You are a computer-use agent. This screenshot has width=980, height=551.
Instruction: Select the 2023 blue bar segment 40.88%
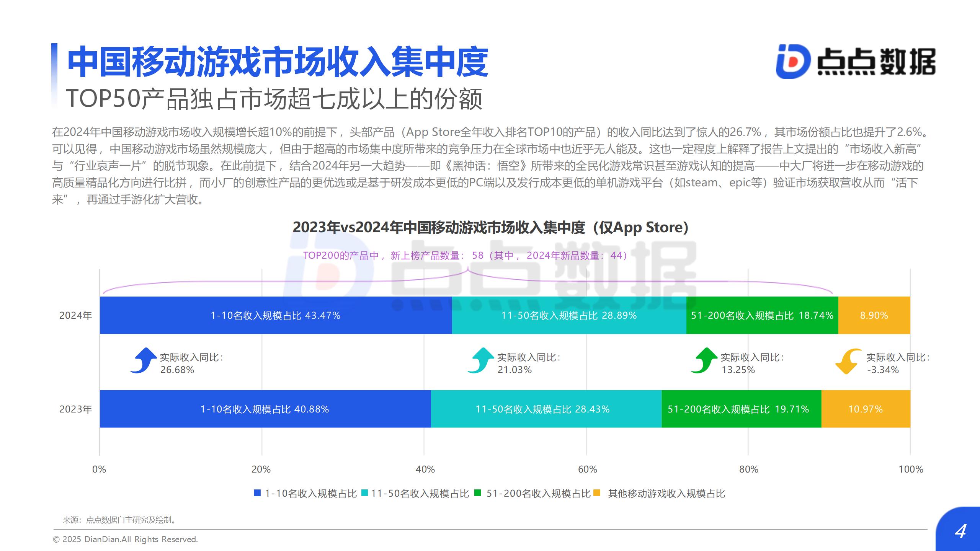pyautogui.click(x=265, y=409)
